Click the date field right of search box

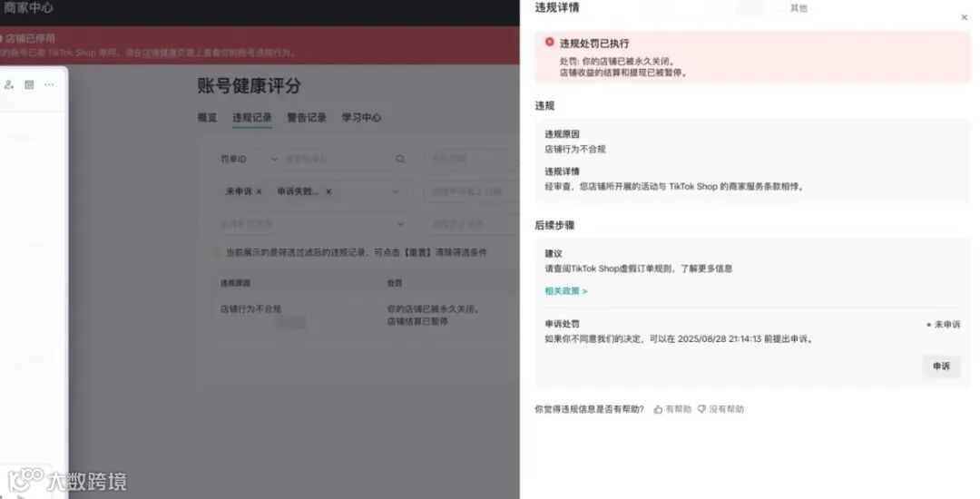[x=471, y=159]
